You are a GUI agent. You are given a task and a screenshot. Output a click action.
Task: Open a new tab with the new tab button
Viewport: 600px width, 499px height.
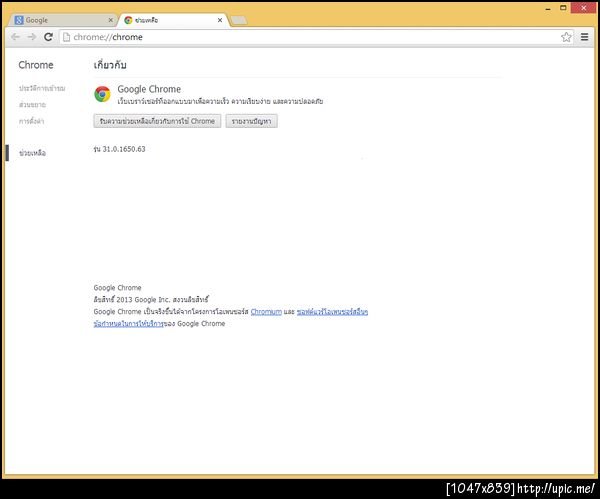(239, 20)
